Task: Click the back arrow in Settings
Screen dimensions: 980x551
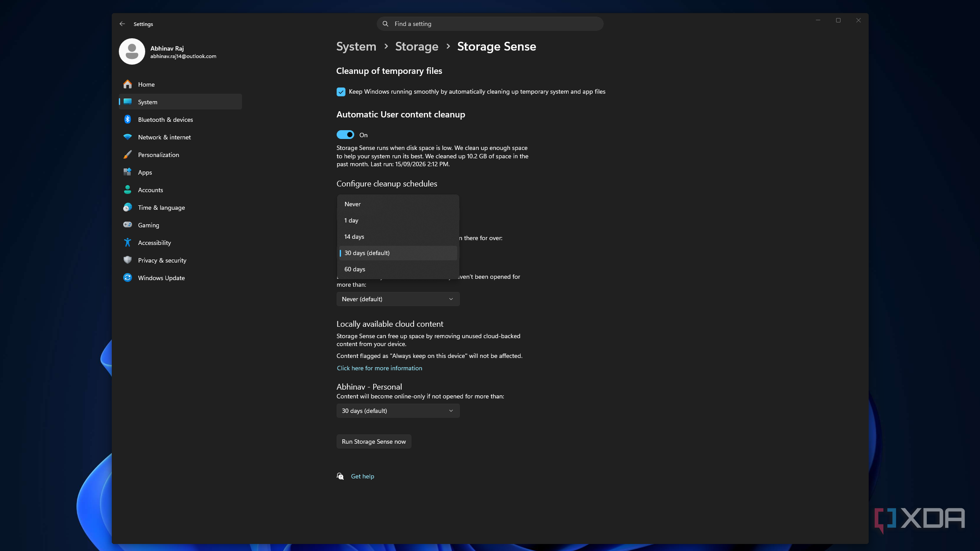Action: click(x=122, y=24)
